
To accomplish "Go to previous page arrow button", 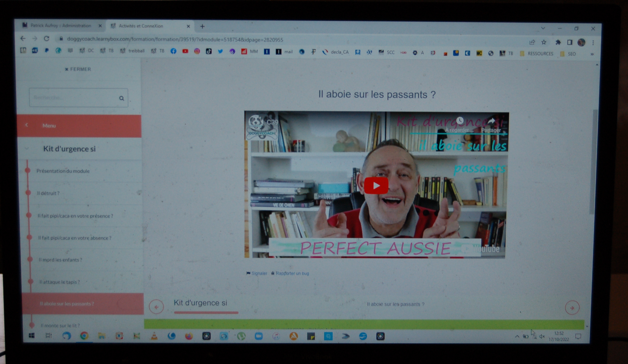I will coord(156,307).
